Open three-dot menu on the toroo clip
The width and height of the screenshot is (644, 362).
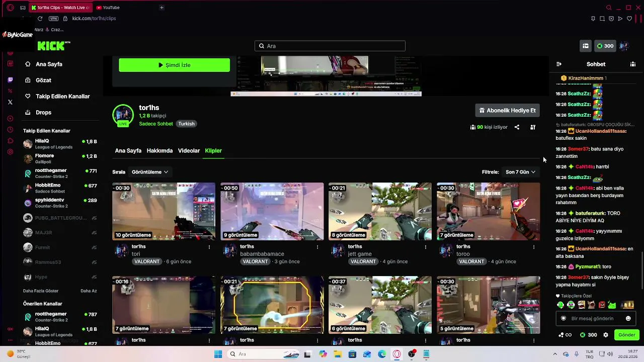[534, 247]
